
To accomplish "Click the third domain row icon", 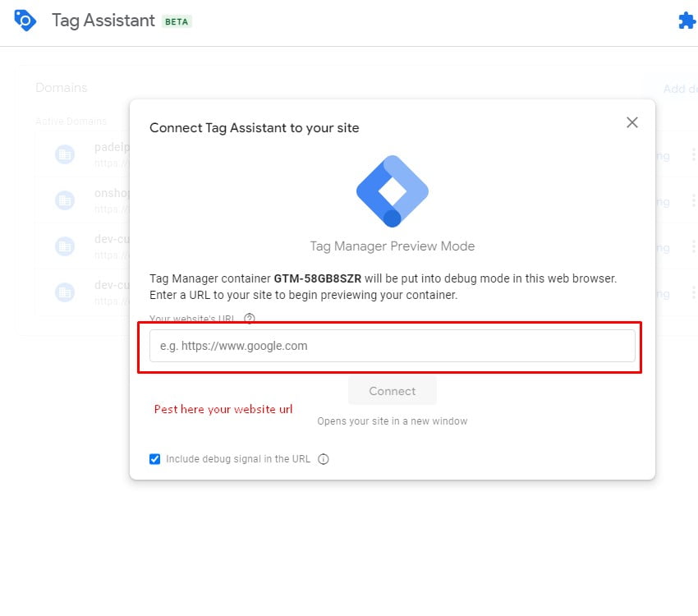I will point(65,246).
